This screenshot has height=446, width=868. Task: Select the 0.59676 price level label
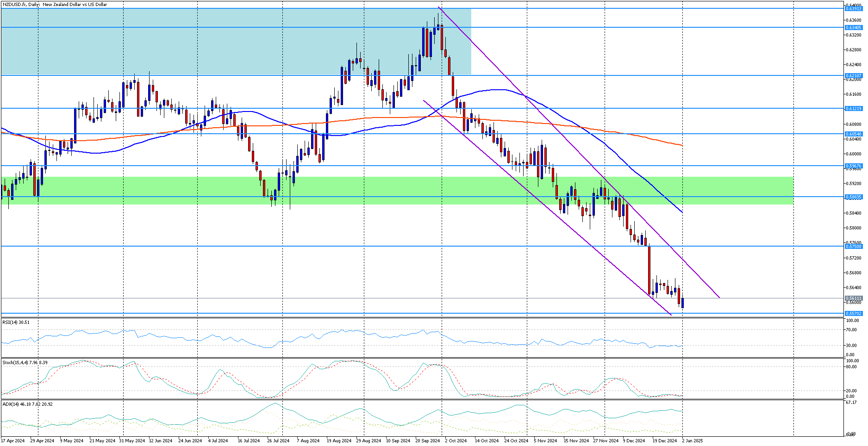click(853, 166)
